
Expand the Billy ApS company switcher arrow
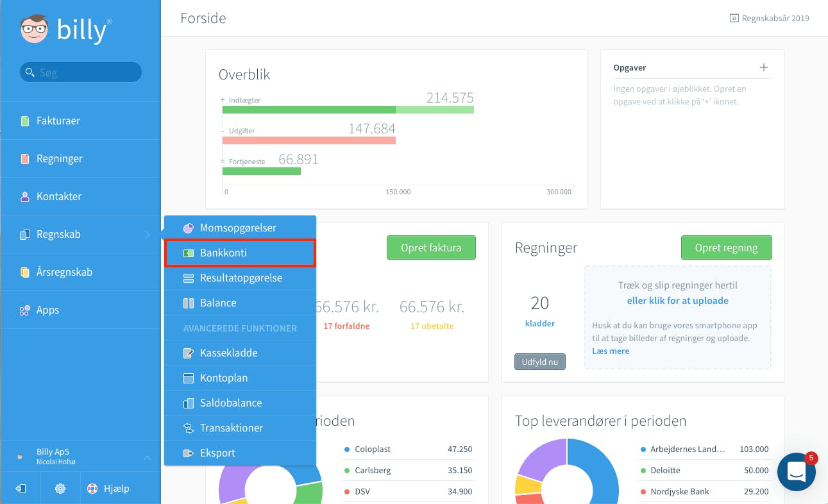[x=148, y=457]
